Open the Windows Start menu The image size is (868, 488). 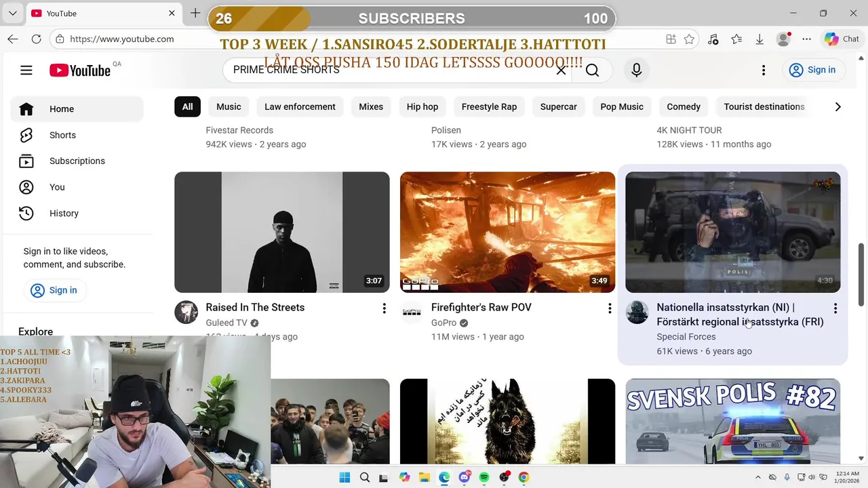[344, 477]
